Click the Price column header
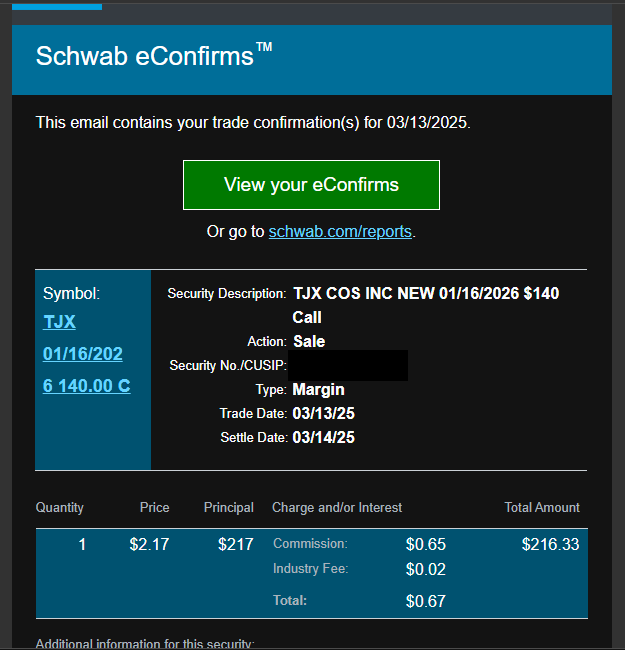Screen dimensions: 625x650 (154, 508)
